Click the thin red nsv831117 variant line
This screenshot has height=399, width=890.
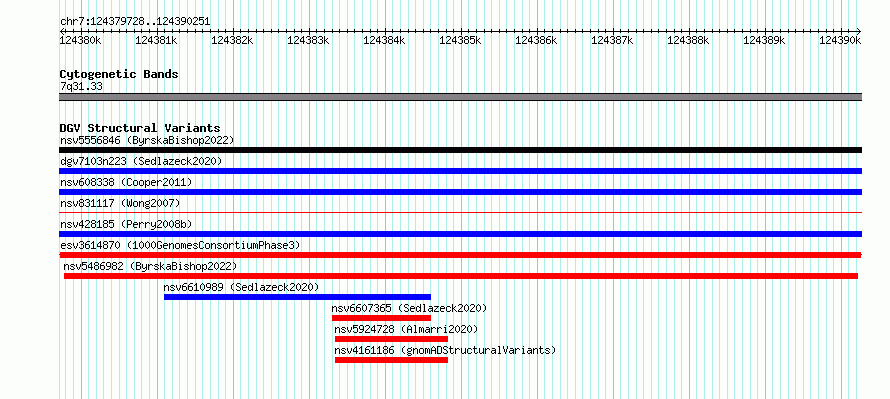coord(460,212)
